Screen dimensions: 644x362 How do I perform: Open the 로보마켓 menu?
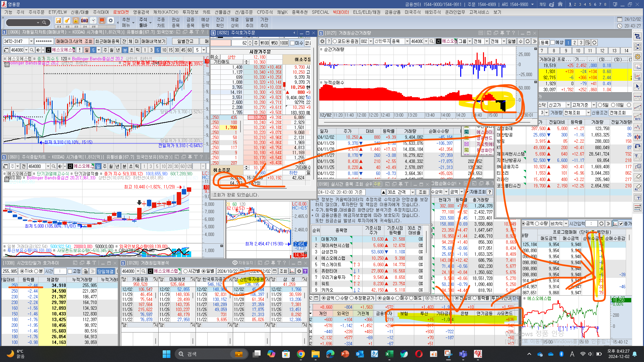120,12
